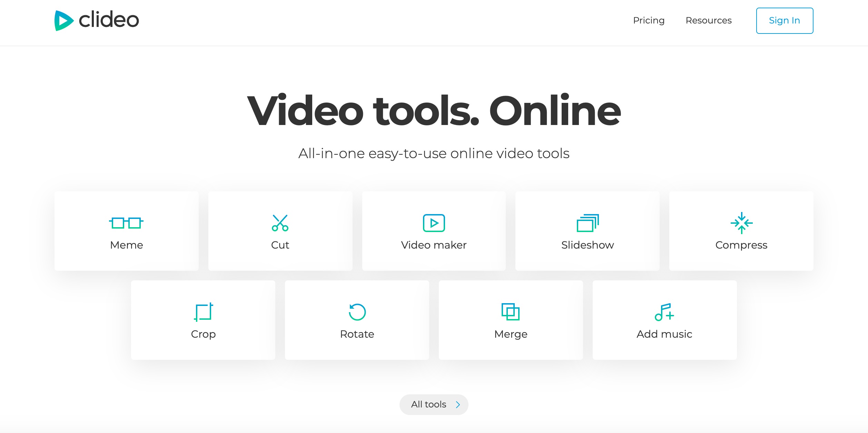Click the clideo wordmark text
The width and height of the screenshot is (868, 433).
click(109, 20)
